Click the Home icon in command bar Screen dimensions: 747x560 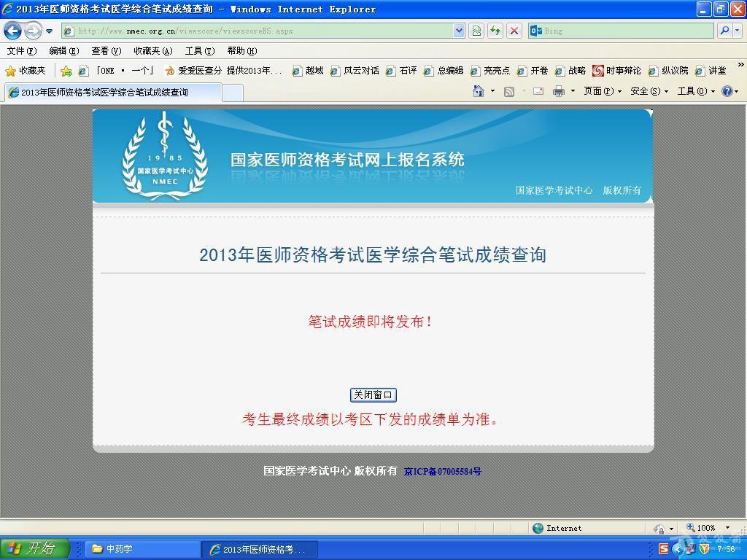coord(479,91)
